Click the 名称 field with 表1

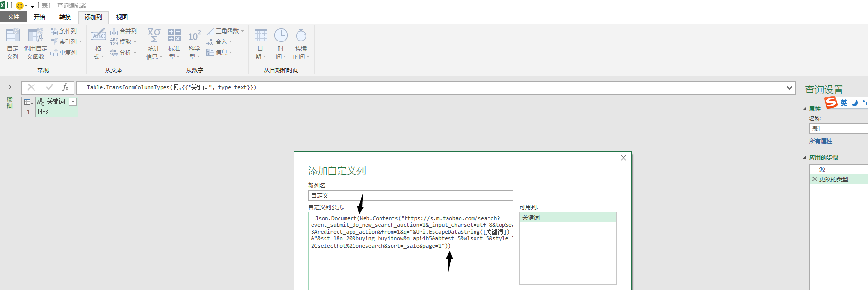tap(838, 129)
